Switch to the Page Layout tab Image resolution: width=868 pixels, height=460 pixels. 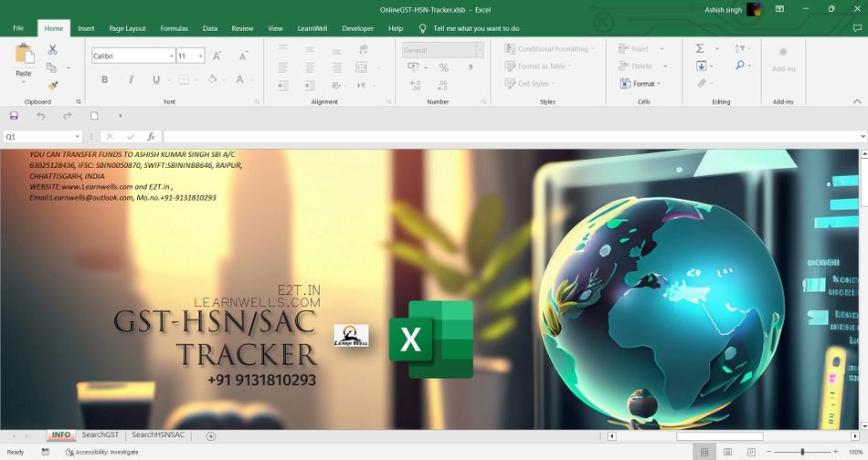[127, 28]
